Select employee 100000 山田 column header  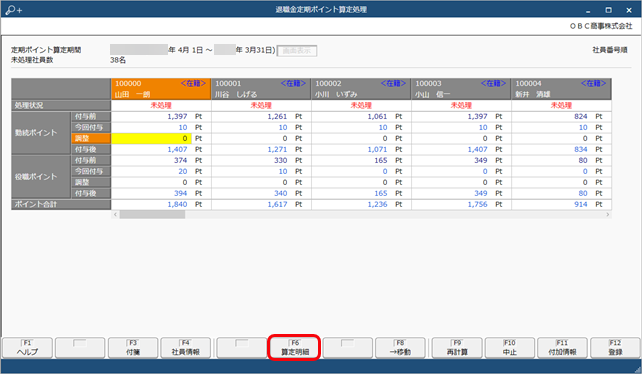pos(161,89)
